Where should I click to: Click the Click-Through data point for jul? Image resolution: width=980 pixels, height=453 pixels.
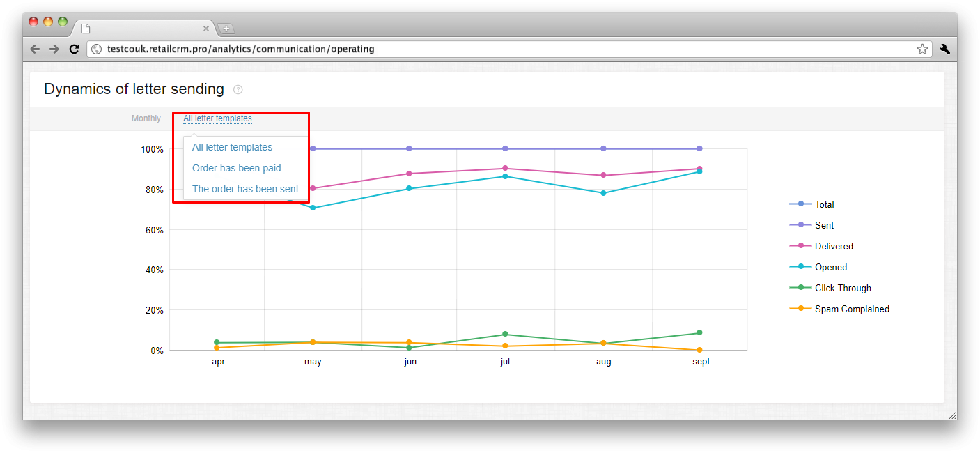click(505, 334)
